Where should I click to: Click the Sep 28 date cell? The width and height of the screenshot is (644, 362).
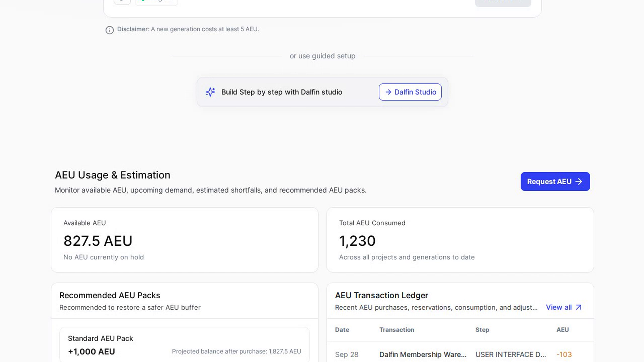[346, 354]
